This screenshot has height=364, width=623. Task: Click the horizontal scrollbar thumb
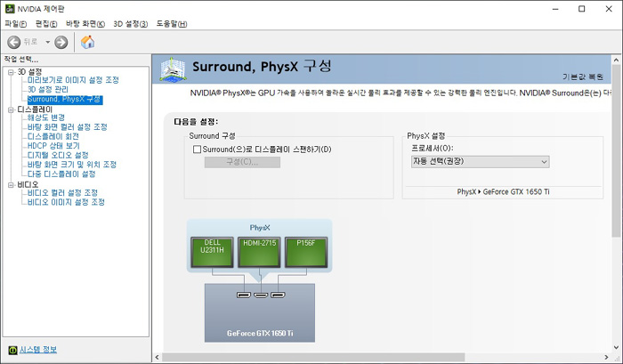pyautogui.click(x=313, y=357)
